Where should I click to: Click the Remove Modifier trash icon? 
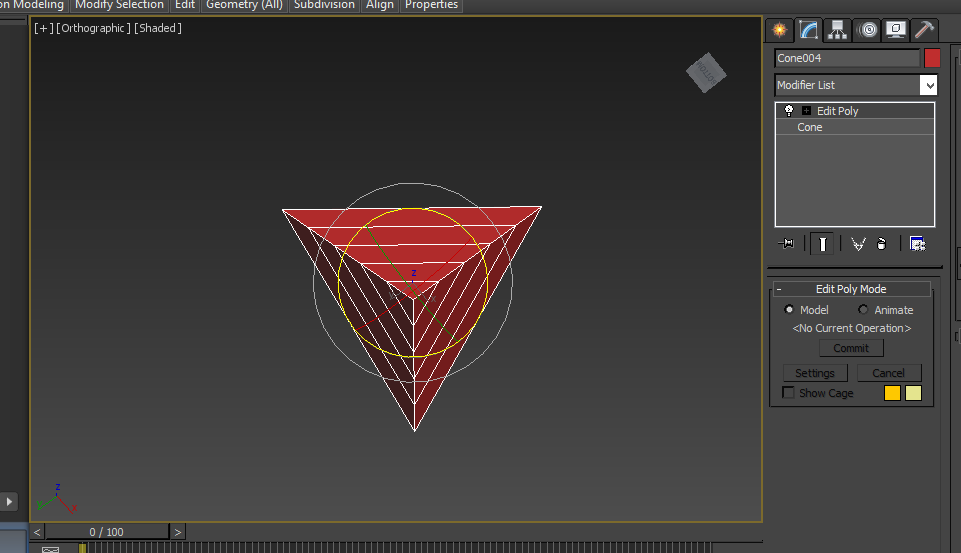point(881,244)
